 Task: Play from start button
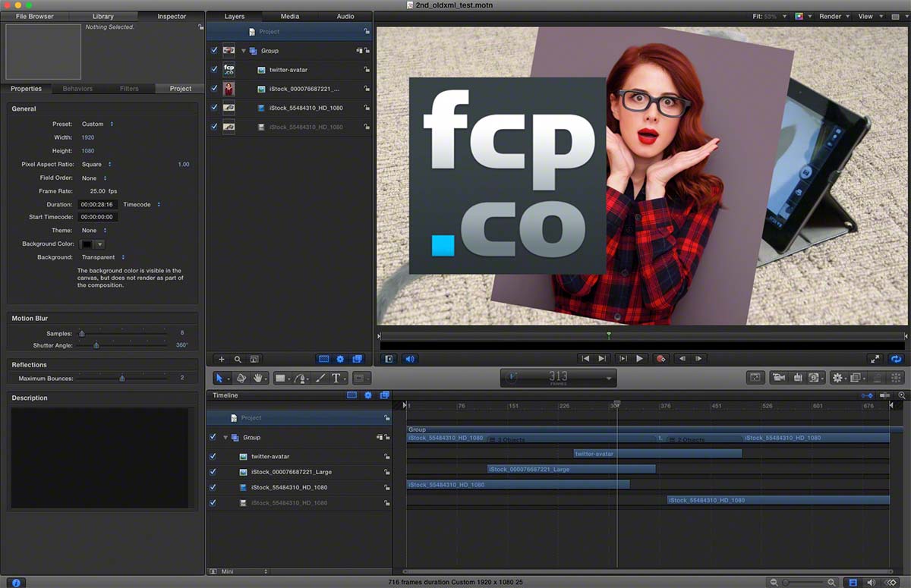tap(622, 359)
